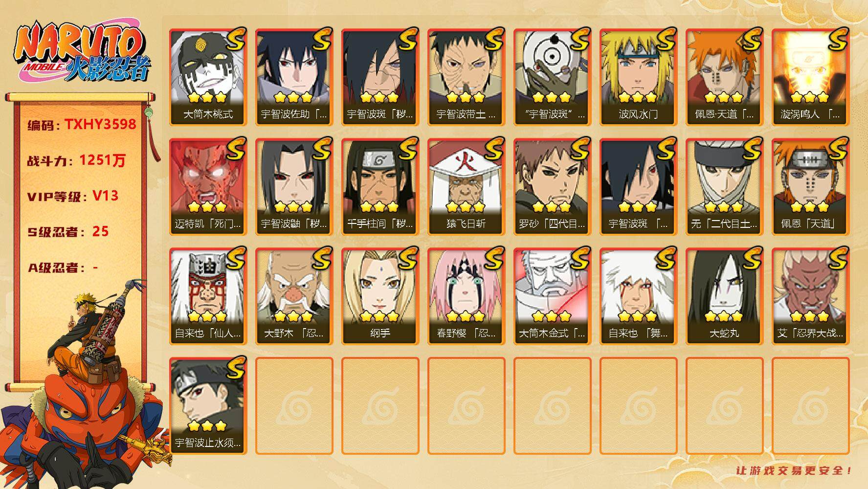Viewport: 868px width, 489px height.
Task: Open the 漩涡鸣人 glowing portrait card
Action: click(810, 77)
